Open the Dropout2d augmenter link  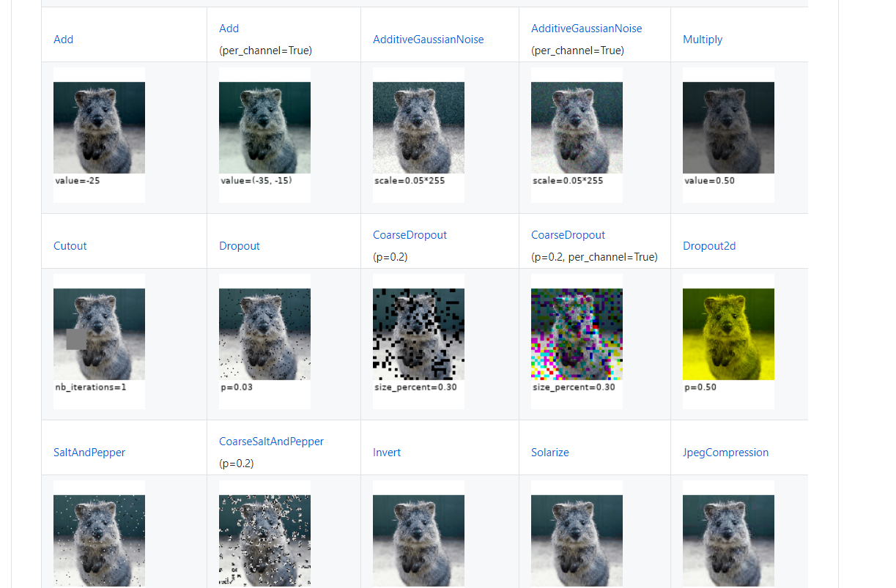click(x=708, y=246)
